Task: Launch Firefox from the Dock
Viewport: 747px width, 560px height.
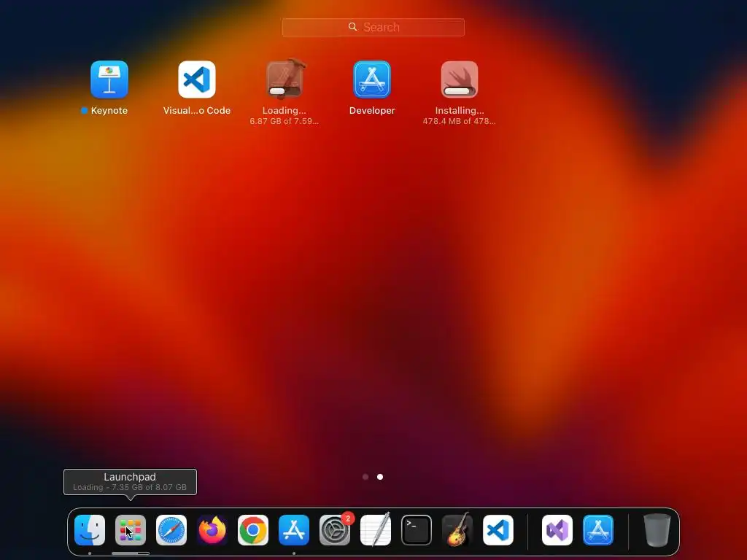Action: pyautogui.click(x=212, y=530)
